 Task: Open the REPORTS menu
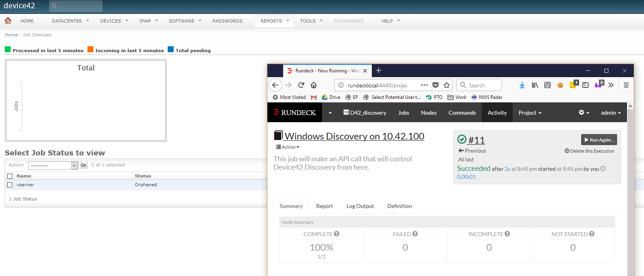point(275,21)
